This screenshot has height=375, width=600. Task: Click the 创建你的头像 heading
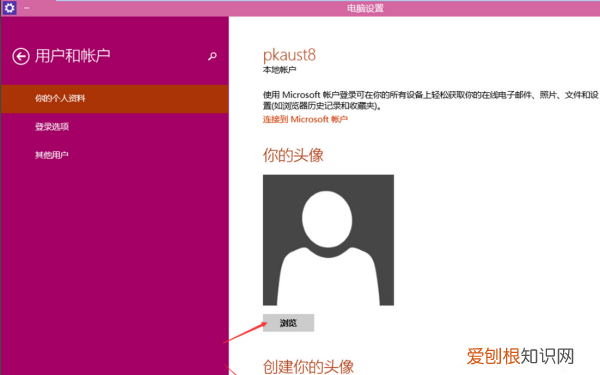click(x=308, y=367)
